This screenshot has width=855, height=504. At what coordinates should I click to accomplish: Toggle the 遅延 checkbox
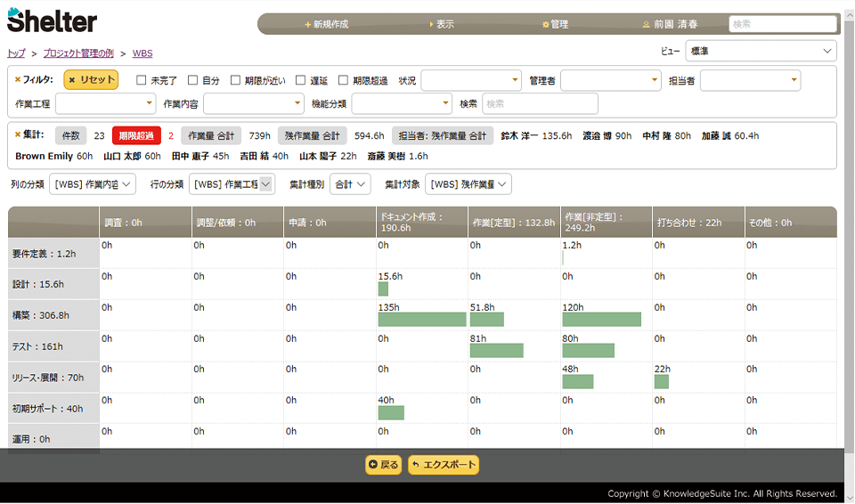tap(301, 80)
